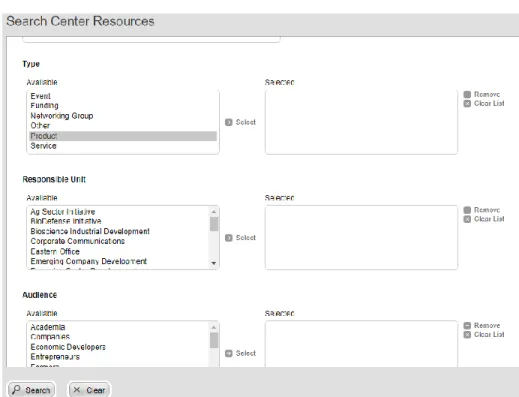Select highlighted Product type option
519x397 pixels.
[123, 136]
